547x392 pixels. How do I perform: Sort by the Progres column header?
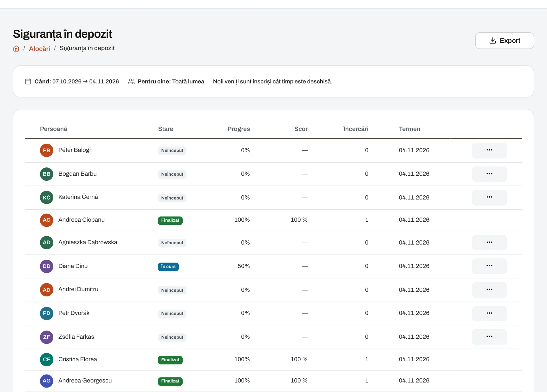click(x=238, y=129)
